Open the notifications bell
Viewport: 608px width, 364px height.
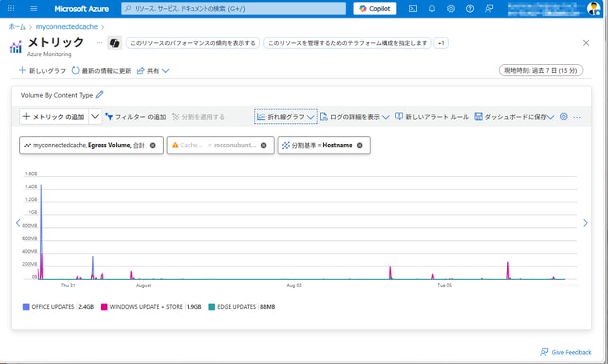(x=431, y=9)
